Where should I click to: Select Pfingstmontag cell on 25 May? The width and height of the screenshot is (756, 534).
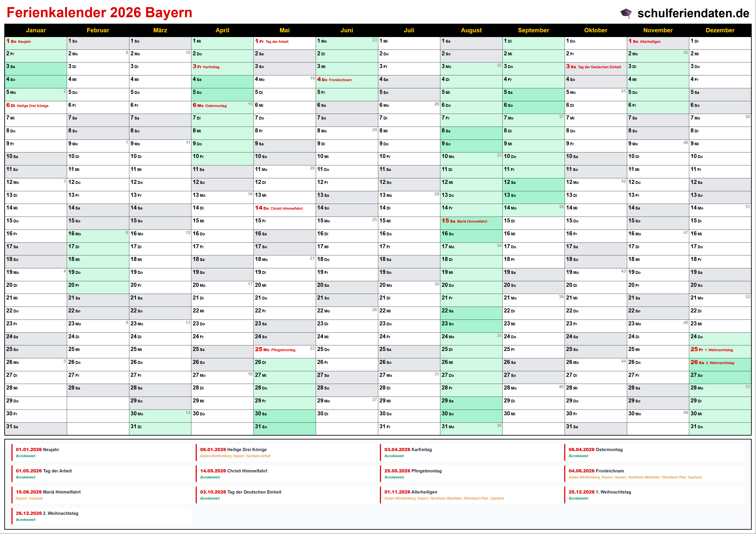[283, 350]
